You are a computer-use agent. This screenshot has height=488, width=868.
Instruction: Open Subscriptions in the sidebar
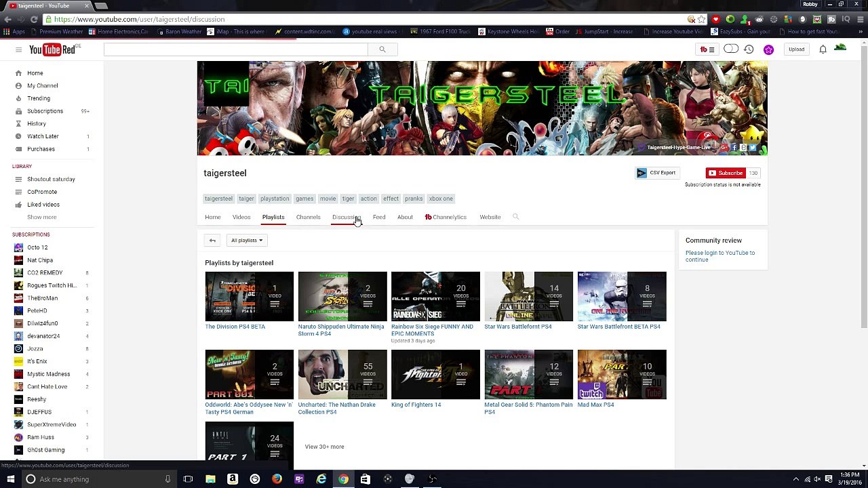pyautogui.click(x=45, y=111)
